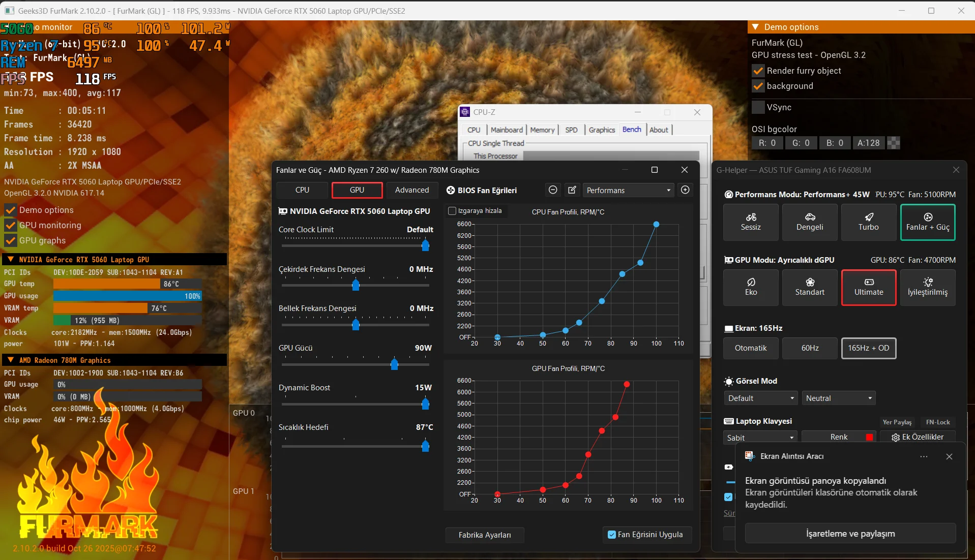Click the OSI bgcolor A:128 field
Screen dimensions: 975x560
(869, 143)
